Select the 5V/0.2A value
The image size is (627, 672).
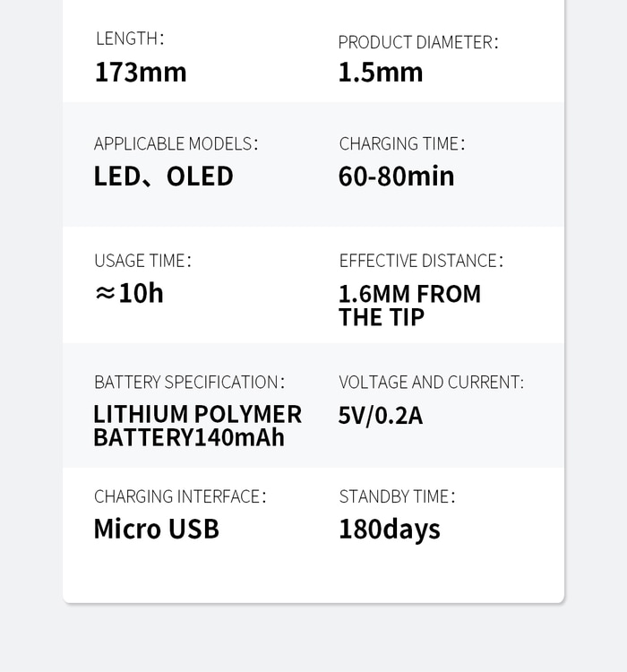click(x=380, y=416)
